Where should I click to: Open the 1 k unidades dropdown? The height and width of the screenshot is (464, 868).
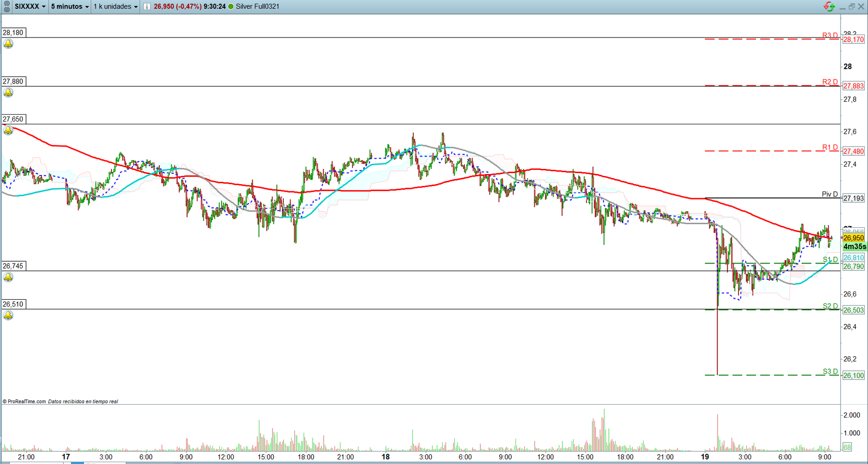tap(116, 6)
